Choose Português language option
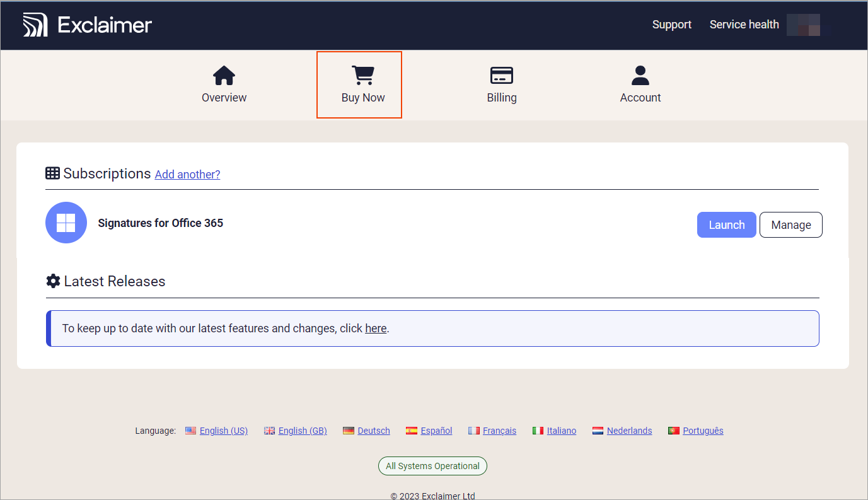The height and width of the screenshot is (500, 868). click(x=703, y=431)
